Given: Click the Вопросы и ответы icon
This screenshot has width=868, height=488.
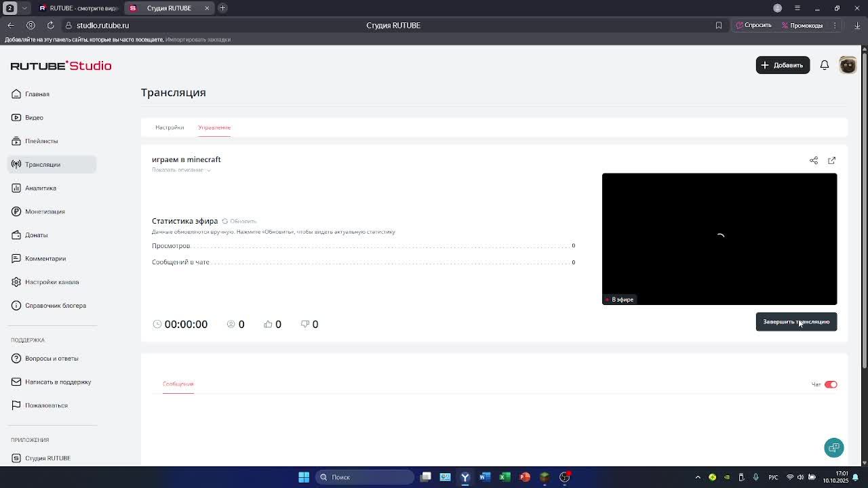Looking at the screenshot, I should (16, 359).
